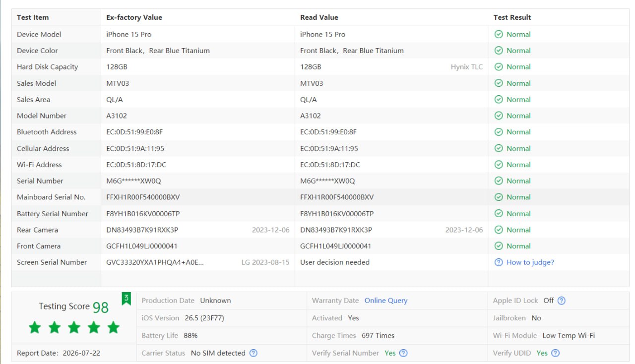Click help icon next to Apple ID Lock
This screenshot has width=635, height=364.
562,301
